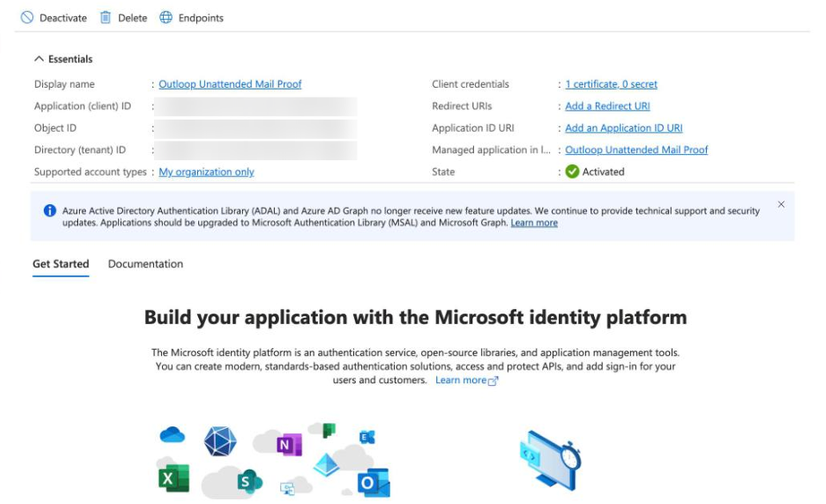Viewport: 826px width, 504px height.
Task: Click the Add a Redirect URI link
Action: [x=607, y=106]
